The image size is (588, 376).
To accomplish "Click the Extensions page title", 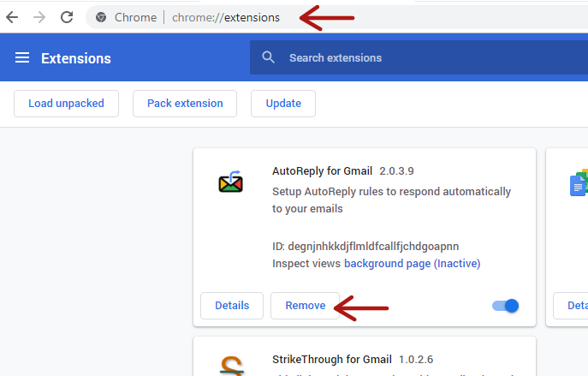I will (76, 58).
